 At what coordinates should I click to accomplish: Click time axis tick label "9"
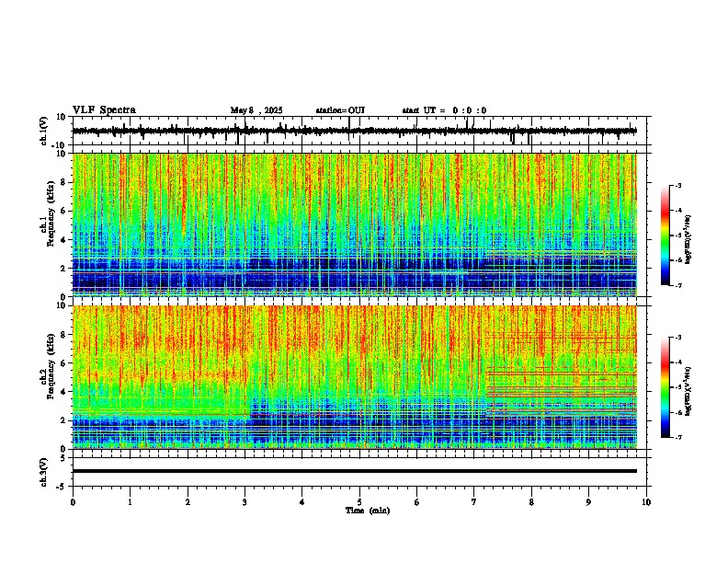coord(588,502)
